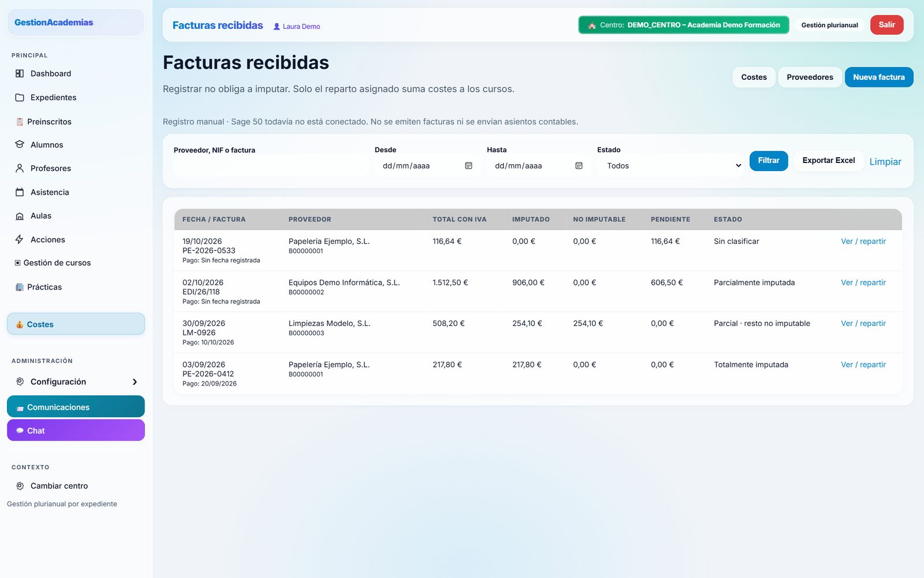The width and height of the screenshot is (924, 578).
Task: Click the Preinscritos clipboard icon
Action: tap(20, 121)
